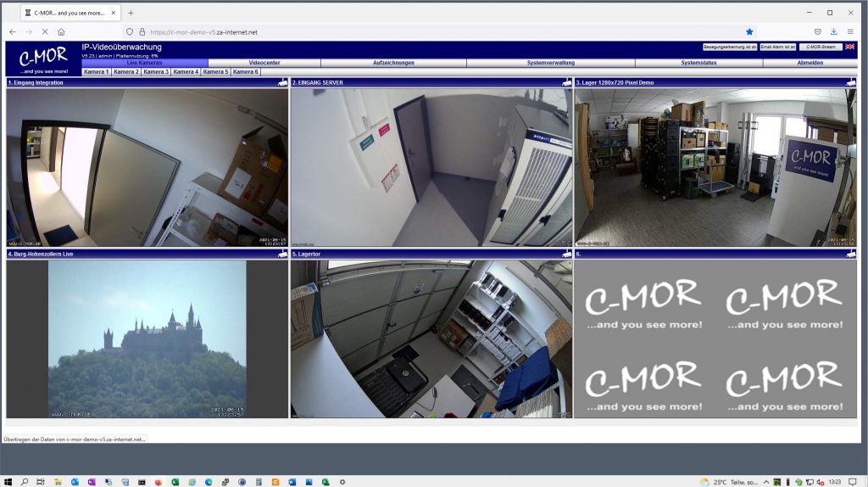Open Systemverwaltung menu
Screen dimensions: 868x487
pos(551,63)
